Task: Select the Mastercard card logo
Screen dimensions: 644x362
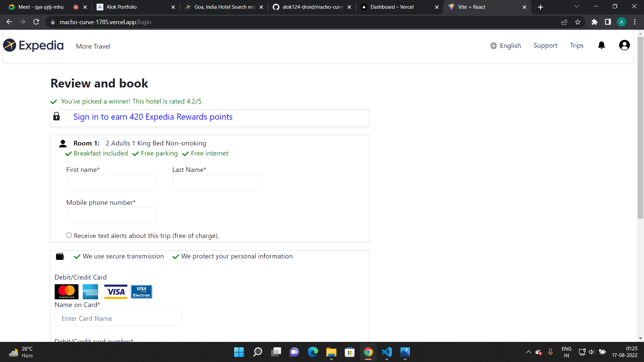Action: 66,292
